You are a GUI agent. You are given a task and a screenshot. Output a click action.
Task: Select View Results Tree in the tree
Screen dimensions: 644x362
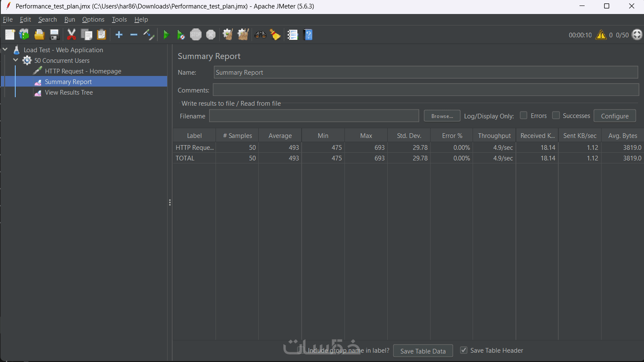(x=69, y=93)
